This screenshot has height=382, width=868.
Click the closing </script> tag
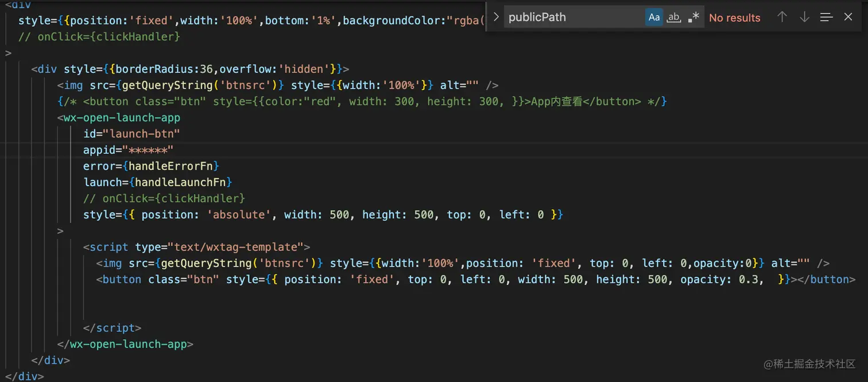(x=112, y=328)
